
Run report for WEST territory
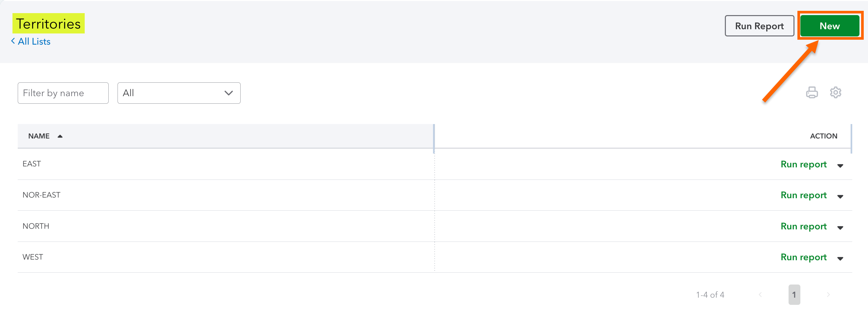point(803,257)
